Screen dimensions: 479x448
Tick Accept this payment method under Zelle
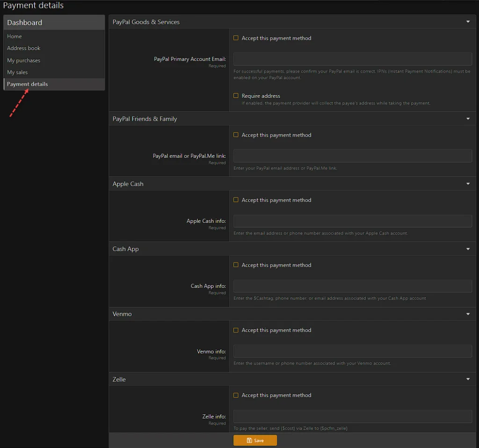click(236, 395)
